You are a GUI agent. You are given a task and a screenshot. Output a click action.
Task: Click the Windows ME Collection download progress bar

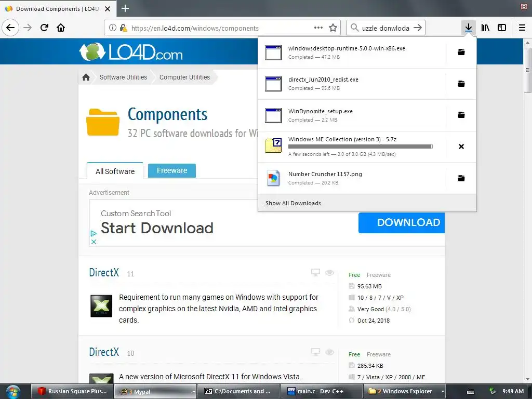tap(361, 147)
